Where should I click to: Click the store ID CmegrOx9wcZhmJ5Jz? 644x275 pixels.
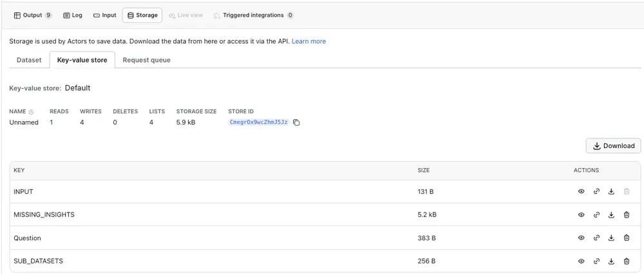(x=259, y=122)
